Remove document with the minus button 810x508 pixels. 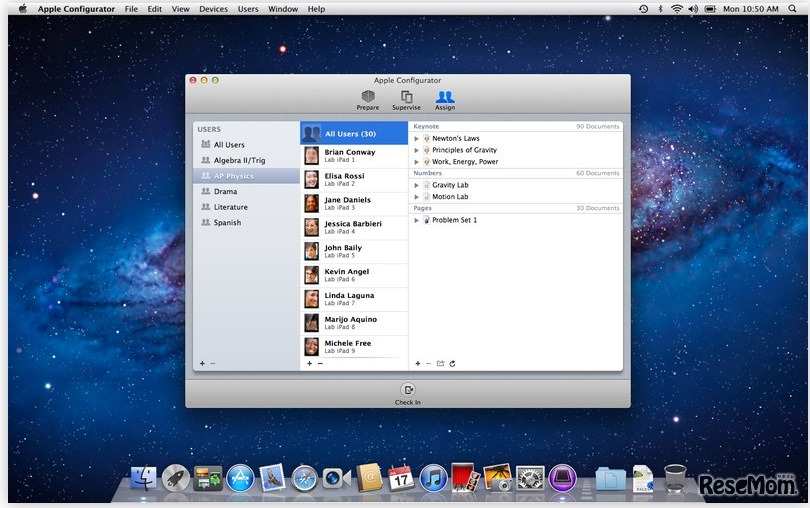pyautogui.click(x=428, y=363)
